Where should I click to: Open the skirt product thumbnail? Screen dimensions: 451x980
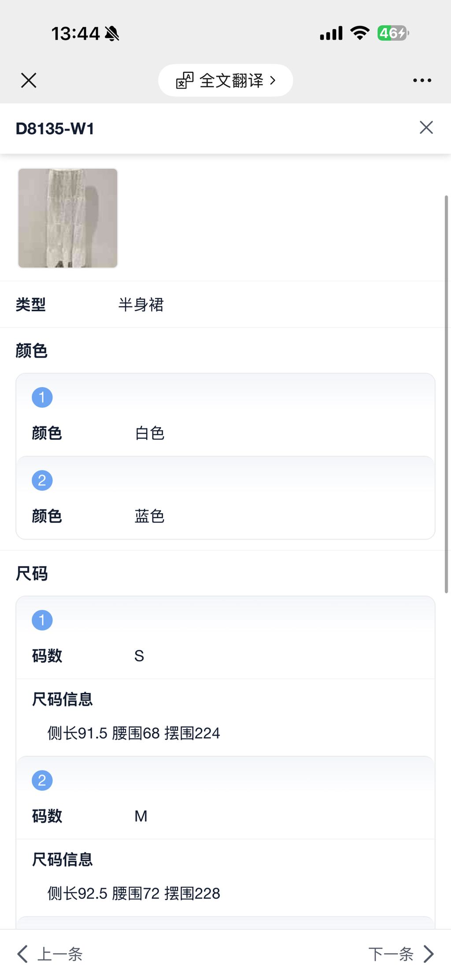(68, 218)
